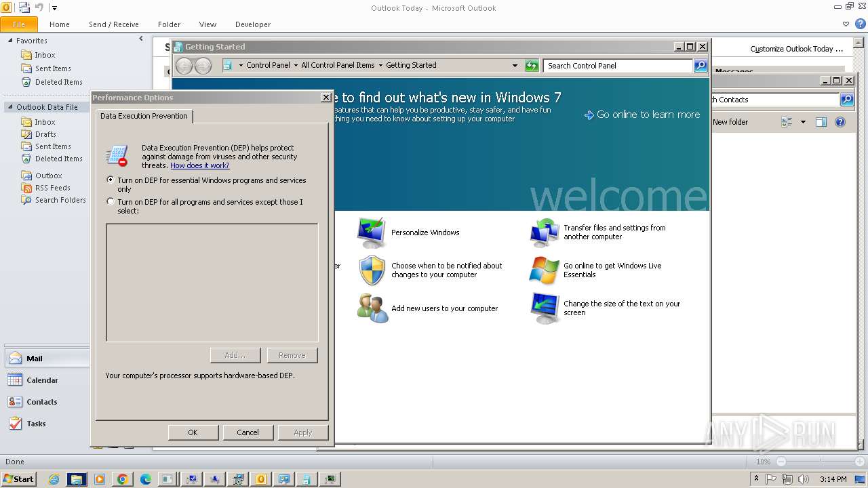This screenshot has height=488, width=868.
Task: Collapse the Favorites group
Action: tap(10, 41)
